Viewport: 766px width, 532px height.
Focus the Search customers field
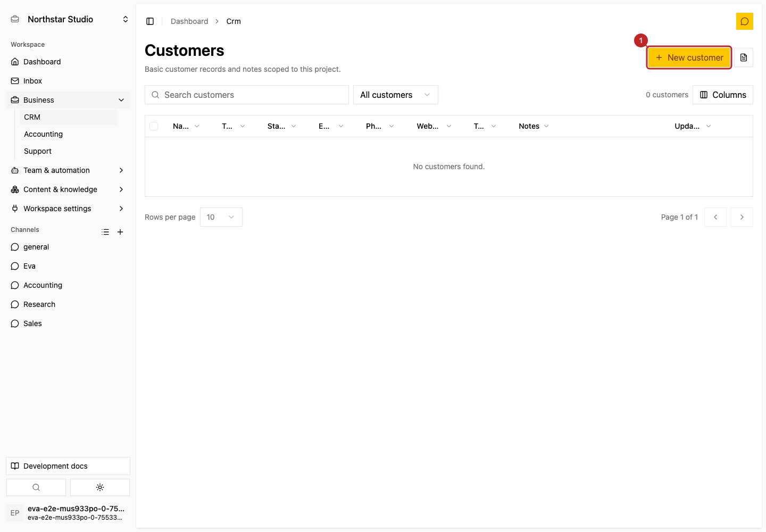(x=247, y=95)
